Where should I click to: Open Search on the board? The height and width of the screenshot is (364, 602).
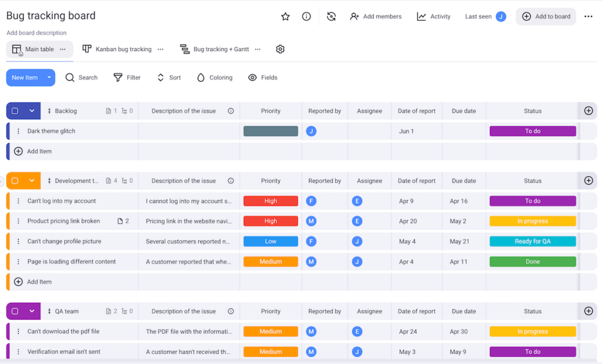tap(82, 77)
